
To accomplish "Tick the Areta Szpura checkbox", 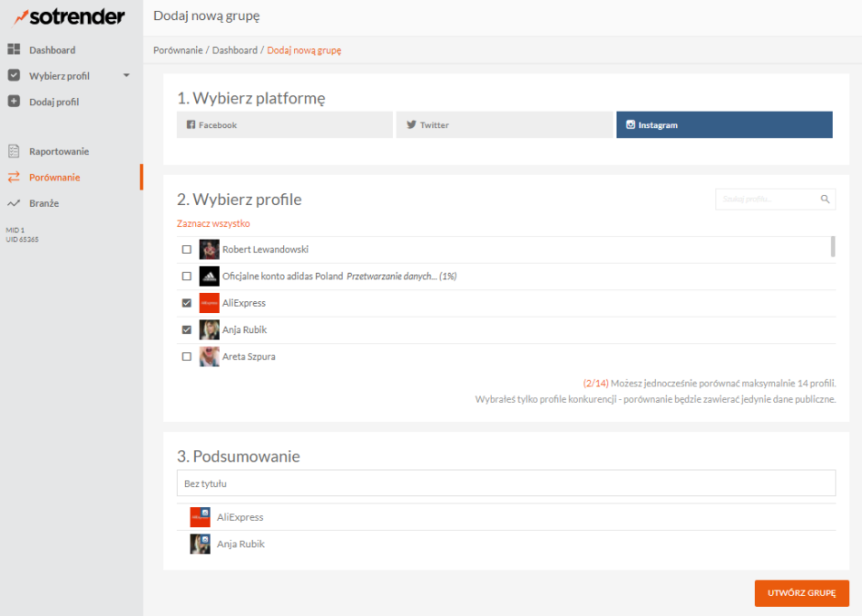I will pos(187,357).
